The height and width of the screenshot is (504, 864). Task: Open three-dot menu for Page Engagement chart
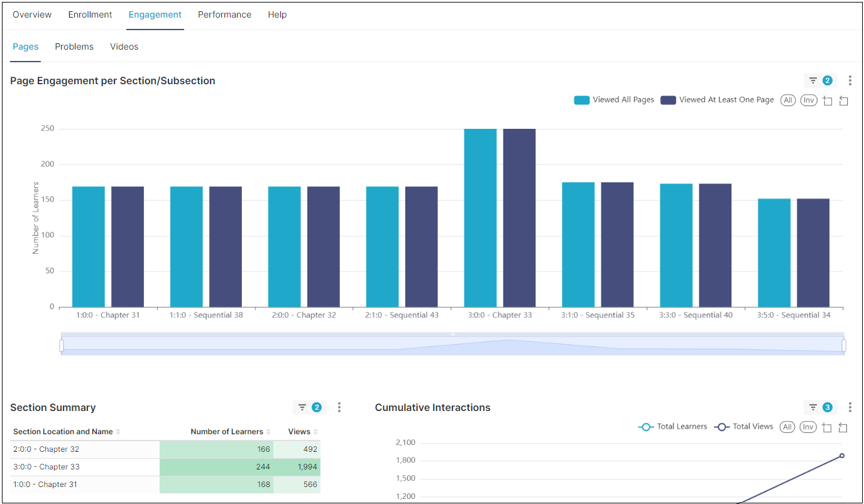pyautogui.click(x=850, y=80)
